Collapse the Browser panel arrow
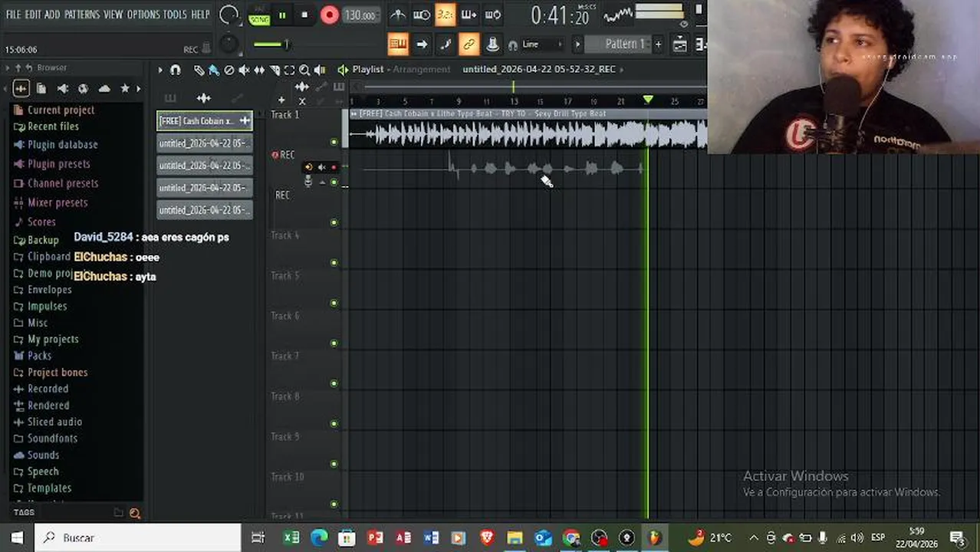The height and width of the screenshot is (552, 980). 7,67
